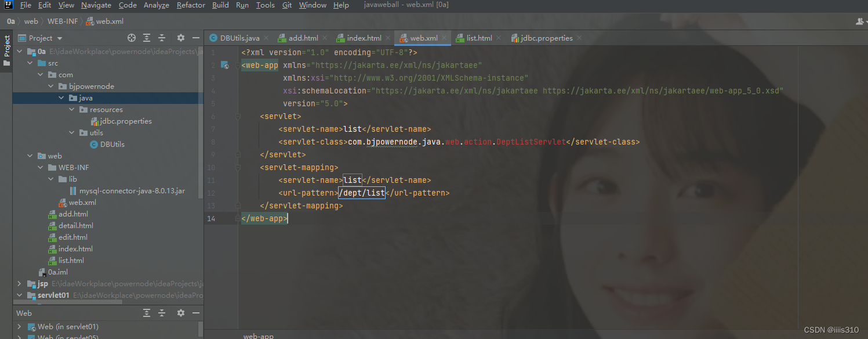
Task: Fold the servlet element at line 6
Action: [x=238, y=117]
